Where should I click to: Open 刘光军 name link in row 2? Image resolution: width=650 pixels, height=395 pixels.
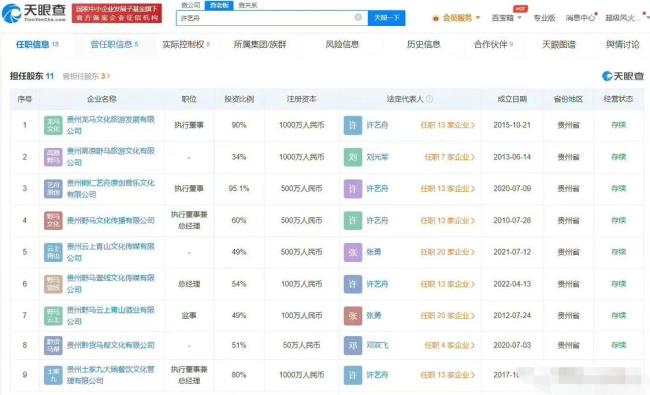[x=377, y=157]
